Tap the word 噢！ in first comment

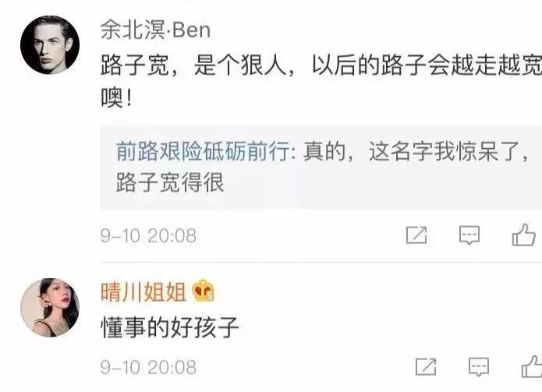[116, 98]
